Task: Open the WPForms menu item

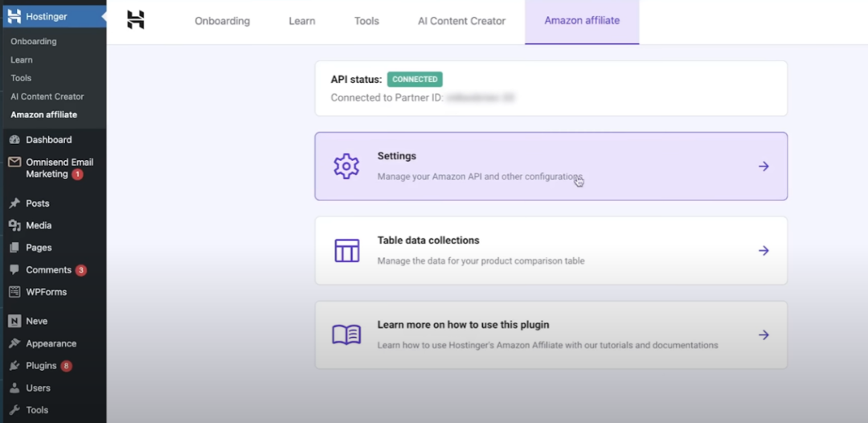Action: [46, 292]
